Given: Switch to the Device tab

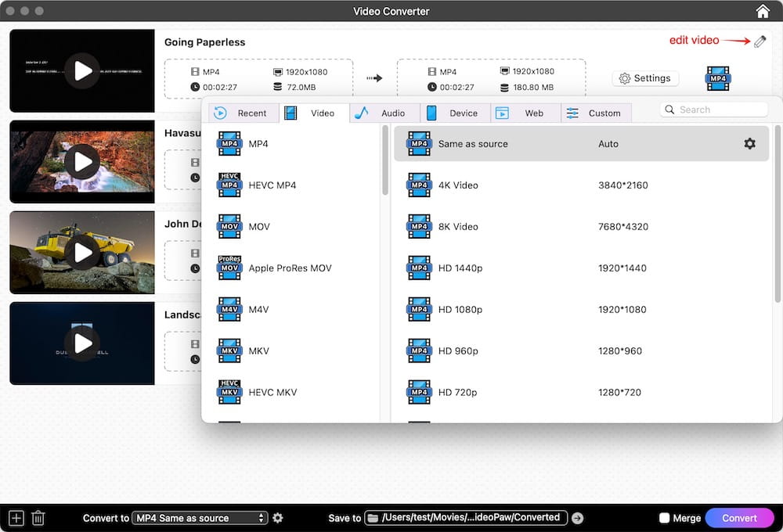Looking at the screenshot, I should click(x=454, y=113).
